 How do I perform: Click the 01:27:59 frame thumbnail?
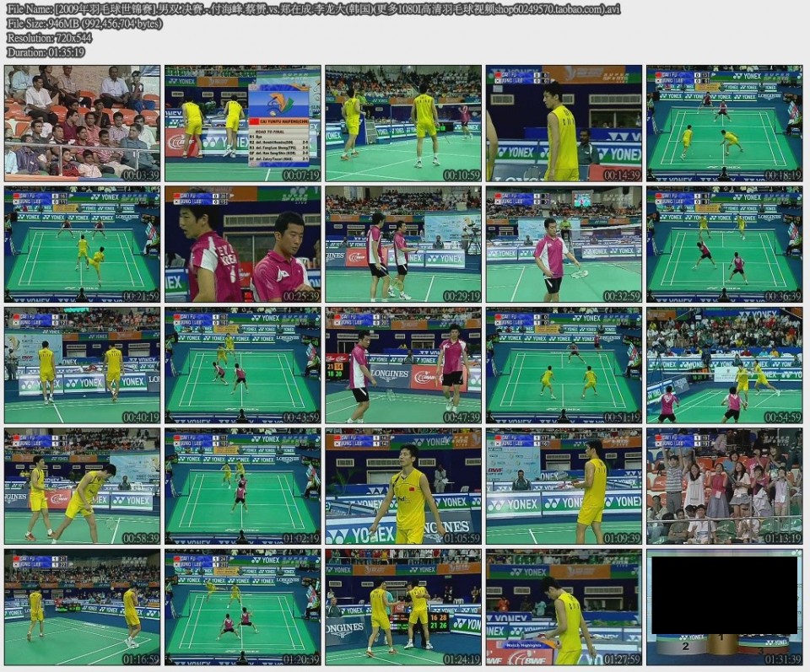pyautogui.click(x=564, y=607)
